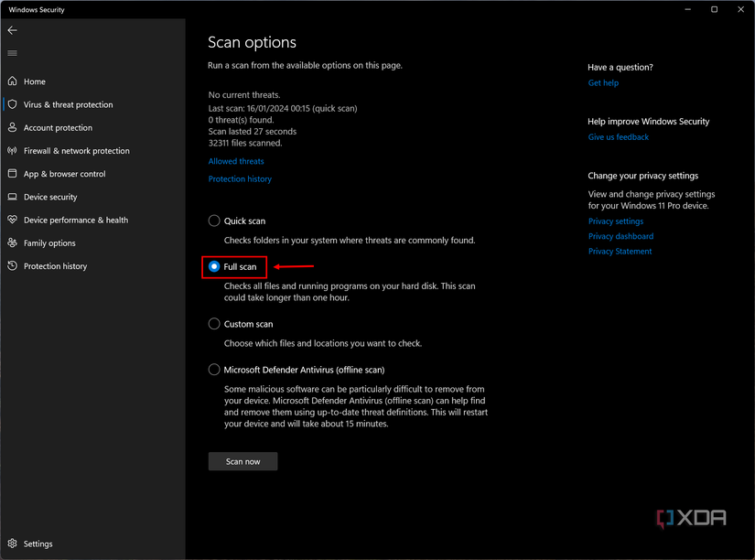Click the Account protection person icon
The image size is (755, 560).
coord(13,127)
